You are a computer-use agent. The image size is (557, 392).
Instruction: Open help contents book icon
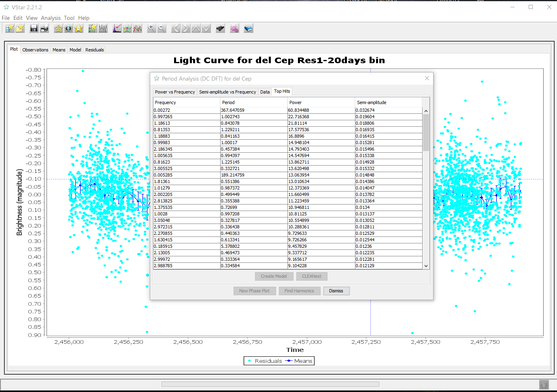tap(249, 28)
